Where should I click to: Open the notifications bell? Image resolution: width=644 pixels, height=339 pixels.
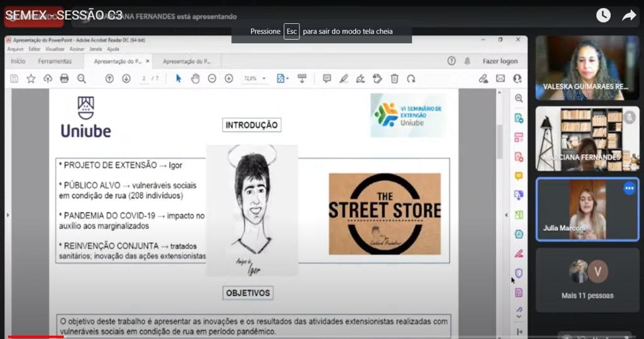(x=467, y=61)
